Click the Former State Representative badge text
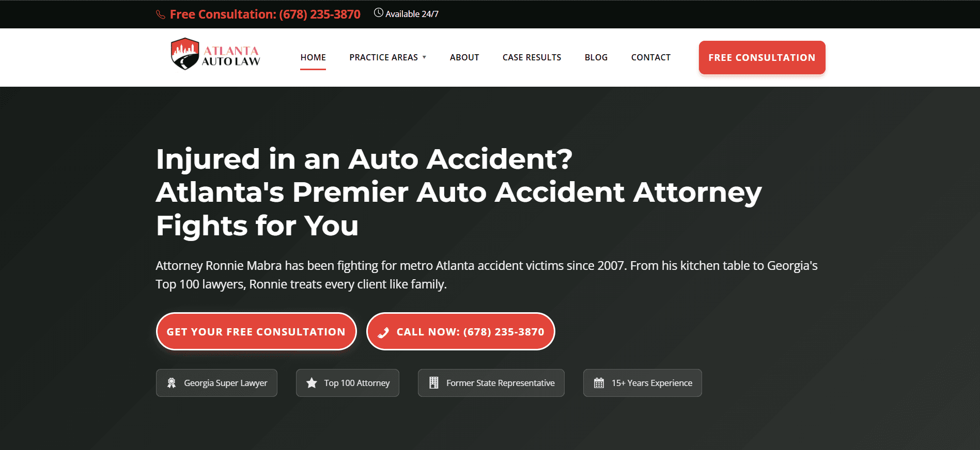Image resolution: width=980 pixels, height=450 pixels. [x=501, y=383]
